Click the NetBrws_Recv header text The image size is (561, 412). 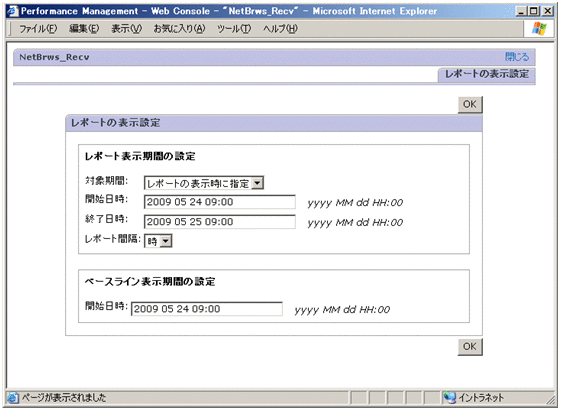click(x=54, y=57)
